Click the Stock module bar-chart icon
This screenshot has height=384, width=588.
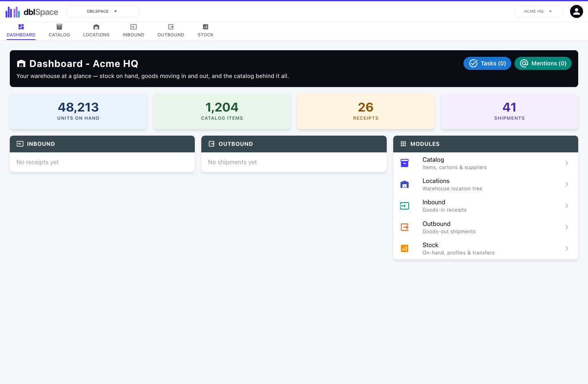pos(405,248)
